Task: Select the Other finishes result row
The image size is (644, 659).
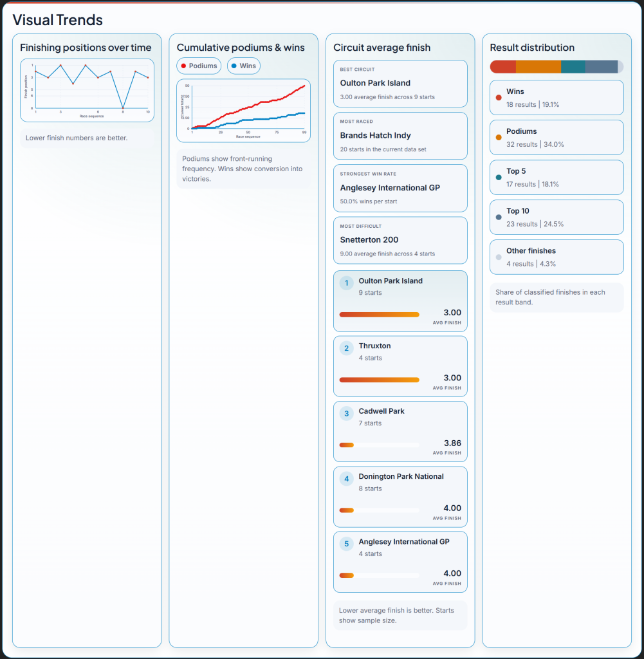Action: click(557, 257)
